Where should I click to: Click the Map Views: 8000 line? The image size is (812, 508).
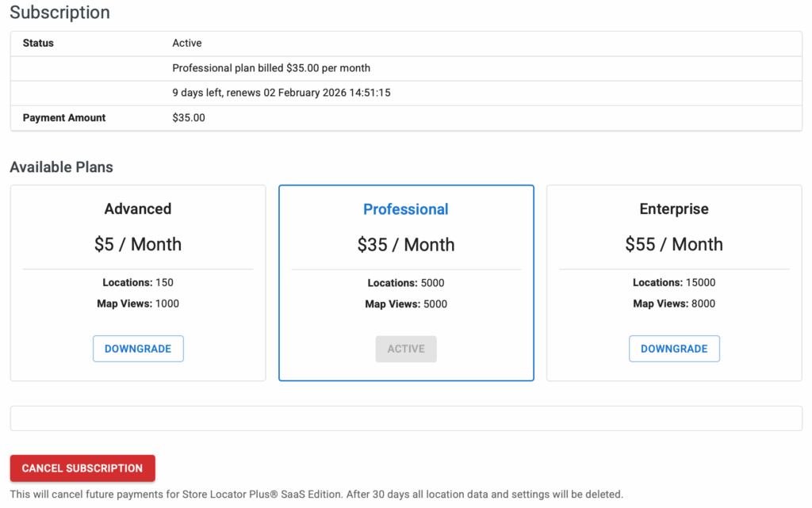coord(674,304)
